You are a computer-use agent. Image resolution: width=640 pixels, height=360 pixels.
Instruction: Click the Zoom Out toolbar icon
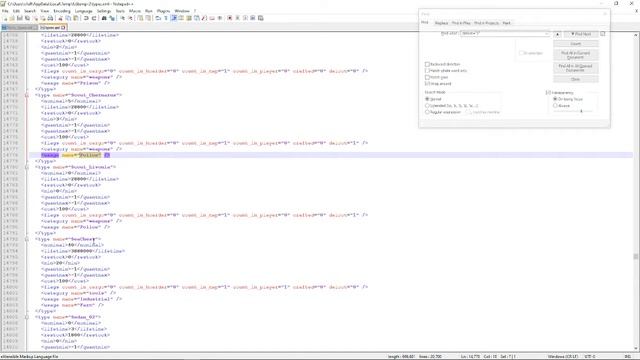tap(130, 18)
